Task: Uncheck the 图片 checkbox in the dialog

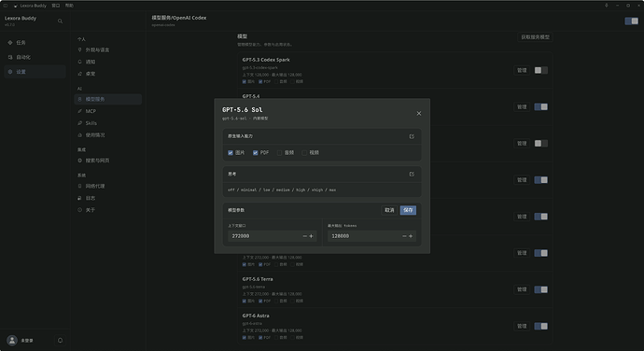Action: 231,153
